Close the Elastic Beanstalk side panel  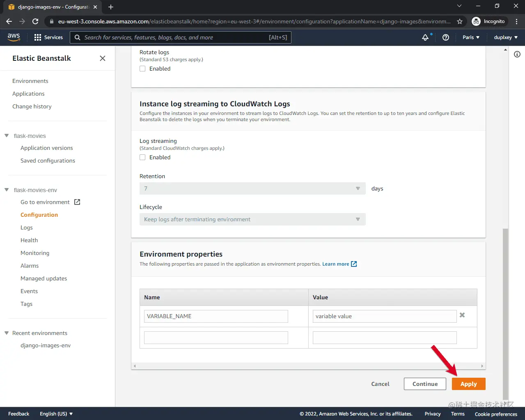tap(102, 58)
